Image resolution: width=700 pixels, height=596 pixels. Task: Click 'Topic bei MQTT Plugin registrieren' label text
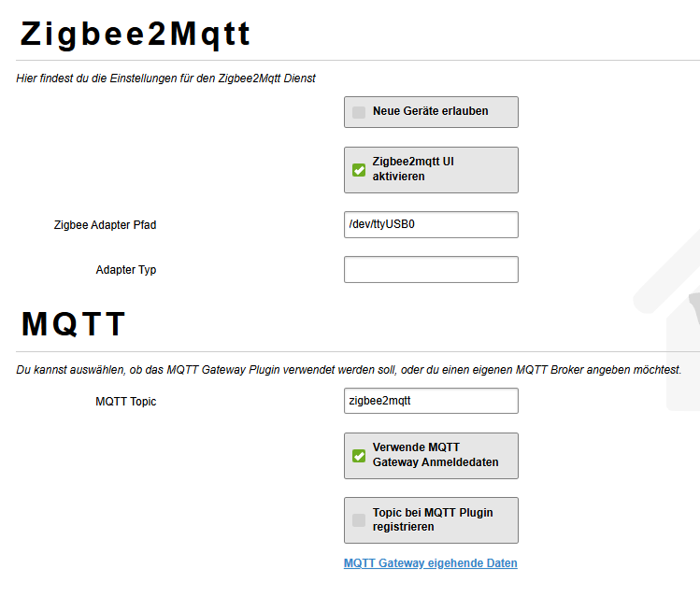[x=433, y=519]
